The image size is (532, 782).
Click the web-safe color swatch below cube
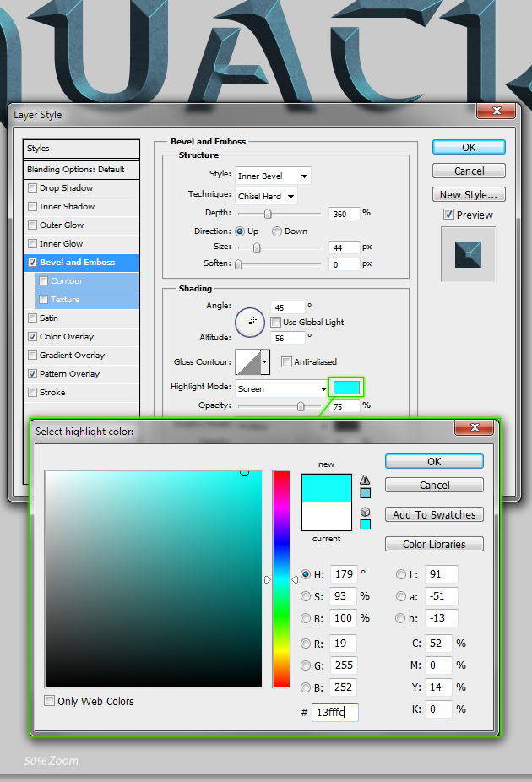click(x=365, y=524)
